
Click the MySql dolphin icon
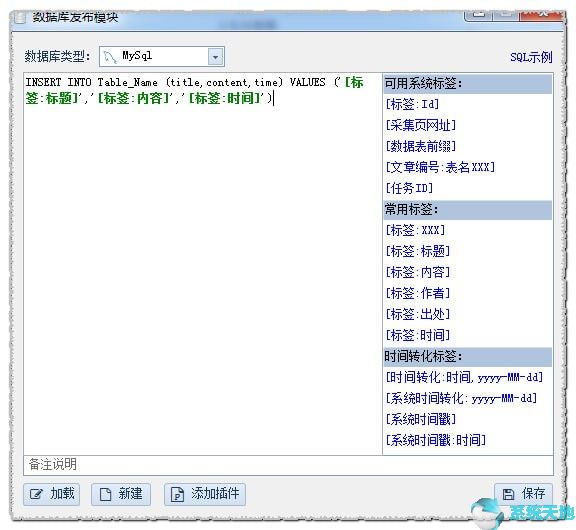(109, 57)
